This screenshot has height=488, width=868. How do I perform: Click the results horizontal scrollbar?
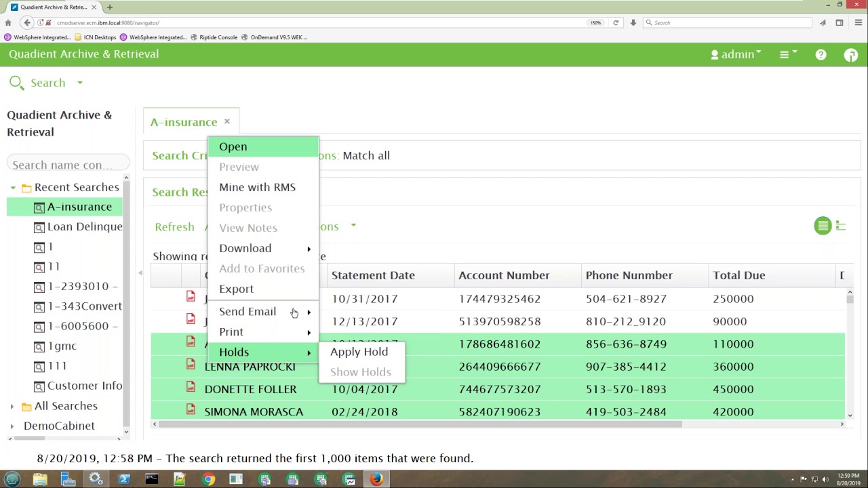(417, 424)
